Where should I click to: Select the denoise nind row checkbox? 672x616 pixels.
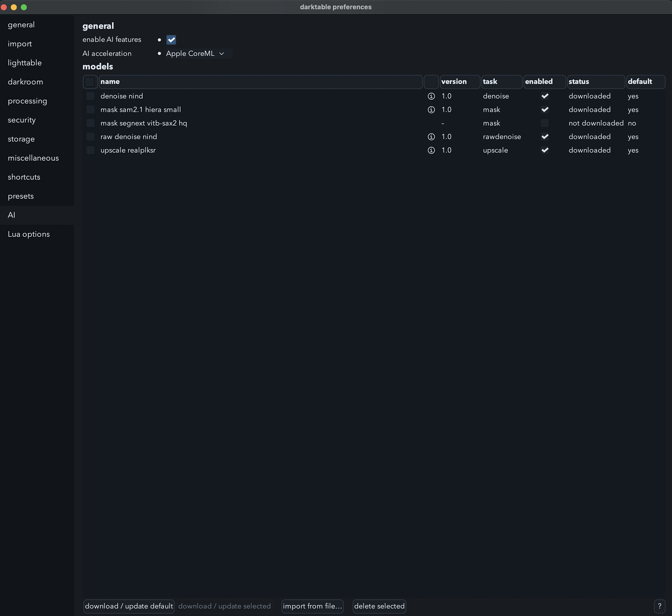tap(90, 96)
